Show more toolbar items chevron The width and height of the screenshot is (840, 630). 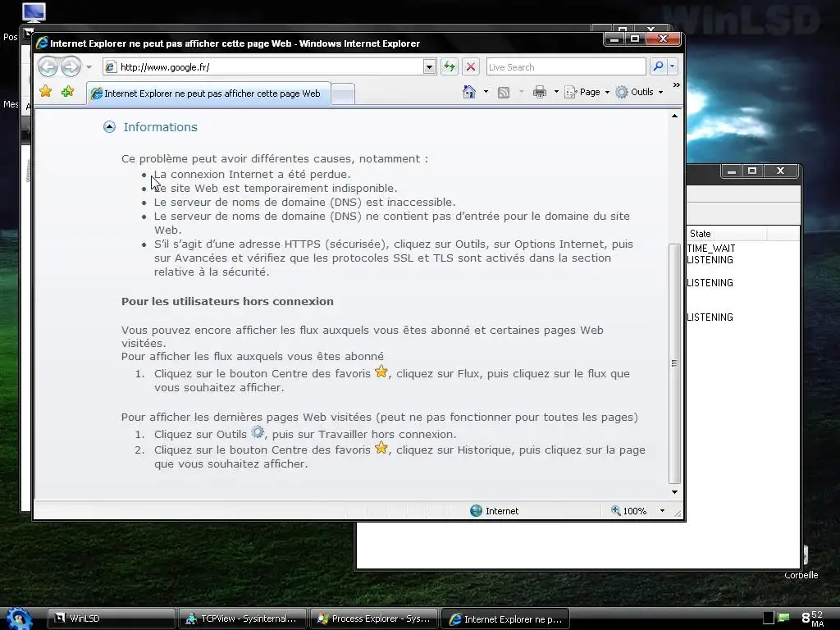pos(676,85)
